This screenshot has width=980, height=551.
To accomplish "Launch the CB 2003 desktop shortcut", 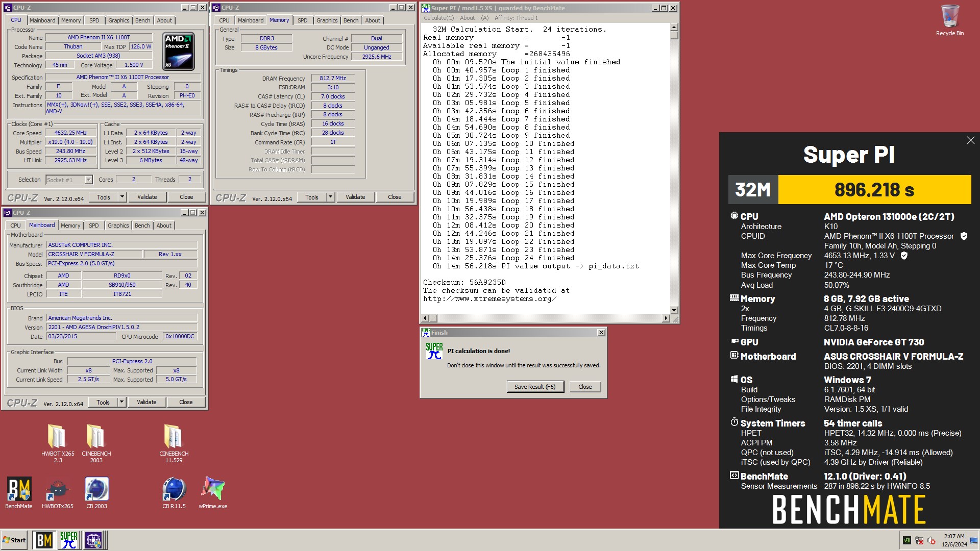I will [96, 493].
